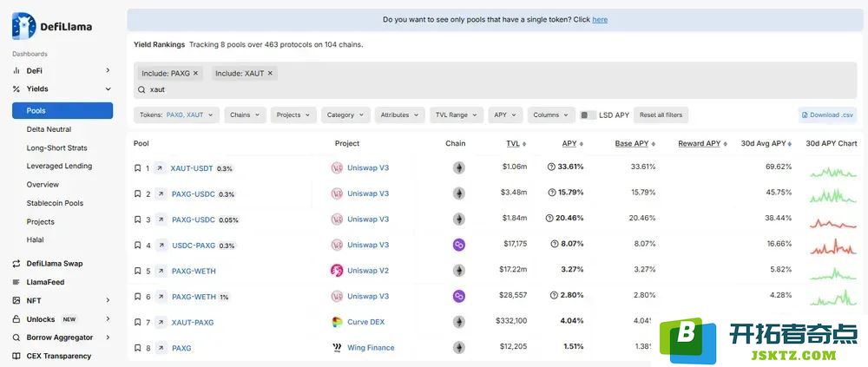The width and height of the screenshot is (868, 367).
Task: Open external link arrow for PAXG-WETH row 5
Action: [x=161, y=271]
